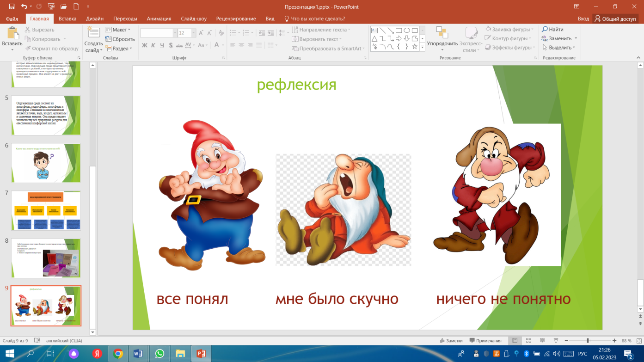This screenshot has height=362, width=644.
Task: Toggle strikethrough (abc) formatting
Action: coord(180,45)
